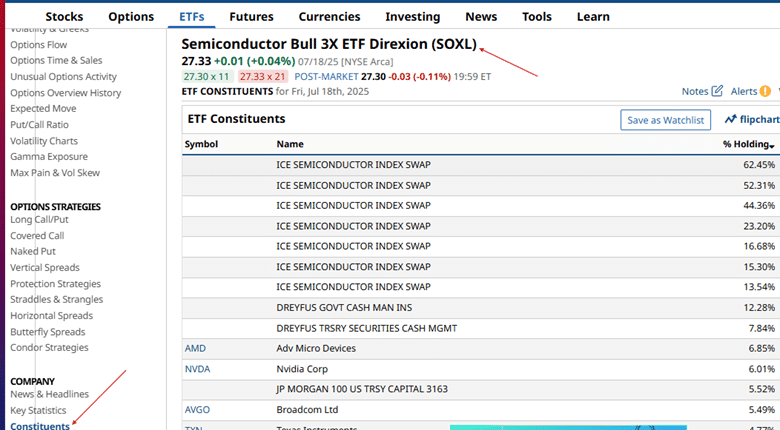Open Key Statistics under Company

[x=38, y=411]
